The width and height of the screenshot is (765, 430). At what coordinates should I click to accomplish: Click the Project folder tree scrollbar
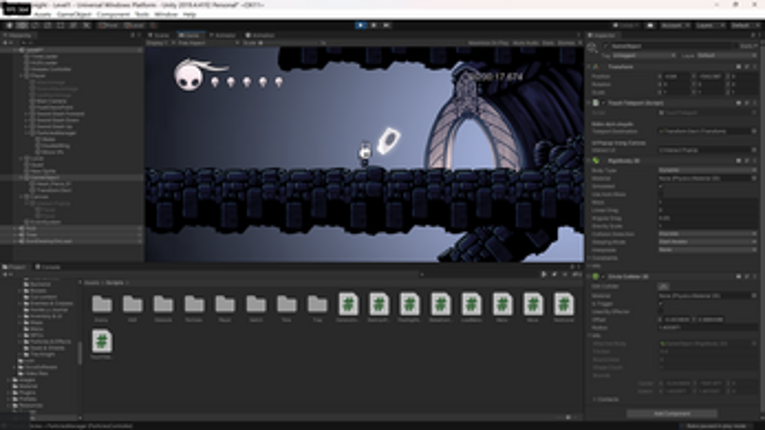pyautogui.click(x=80, y=352)
